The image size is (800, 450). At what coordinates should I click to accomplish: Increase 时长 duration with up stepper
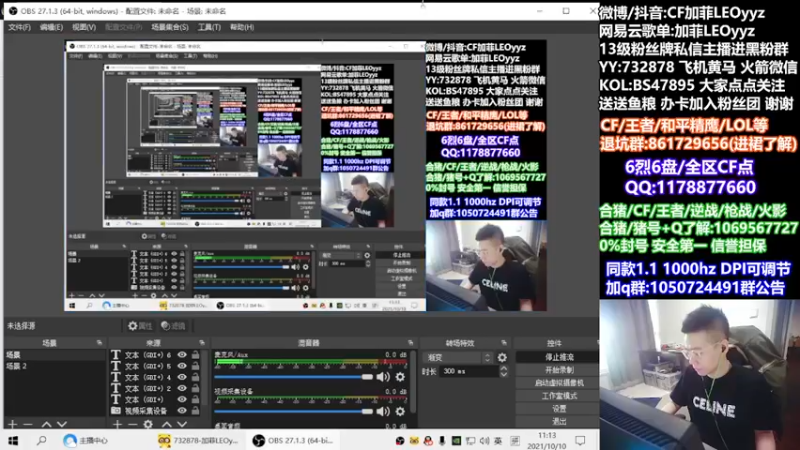click(504, 368)
